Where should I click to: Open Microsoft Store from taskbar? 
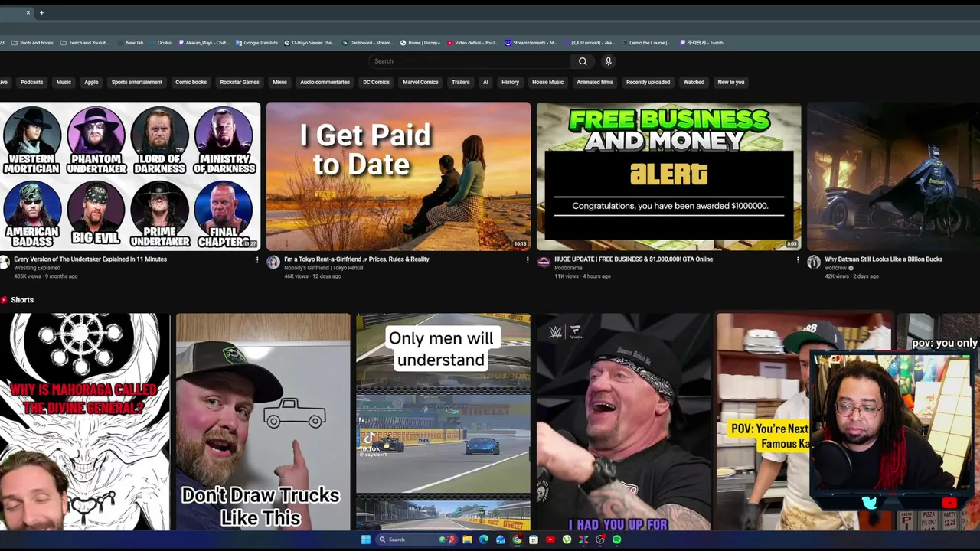534,540
